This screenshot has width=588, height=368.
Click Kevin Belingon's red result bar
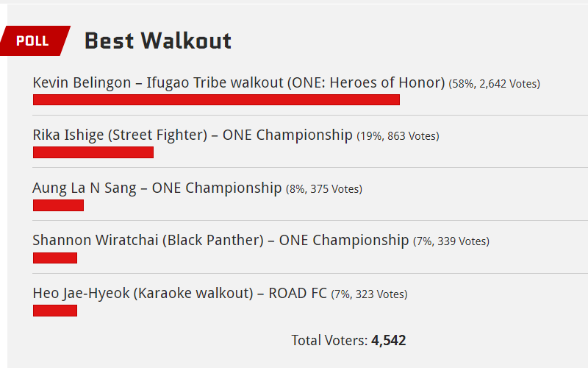[x=216, y=100]
